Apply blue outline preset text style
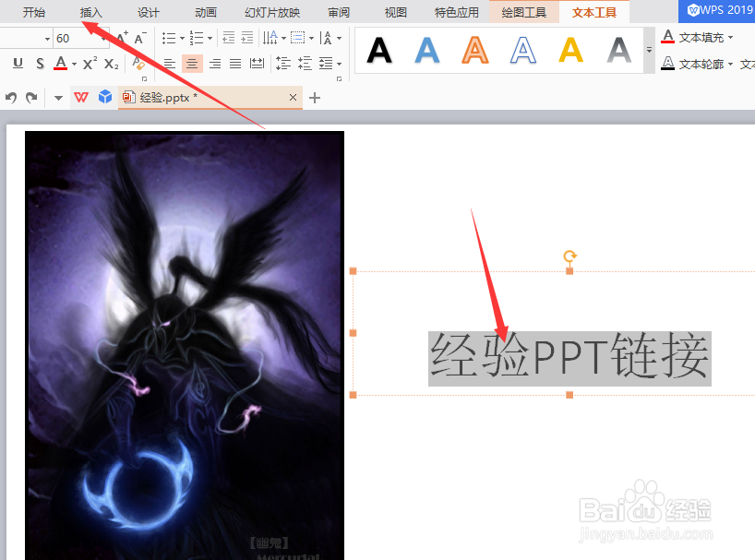 coord(523,50)
